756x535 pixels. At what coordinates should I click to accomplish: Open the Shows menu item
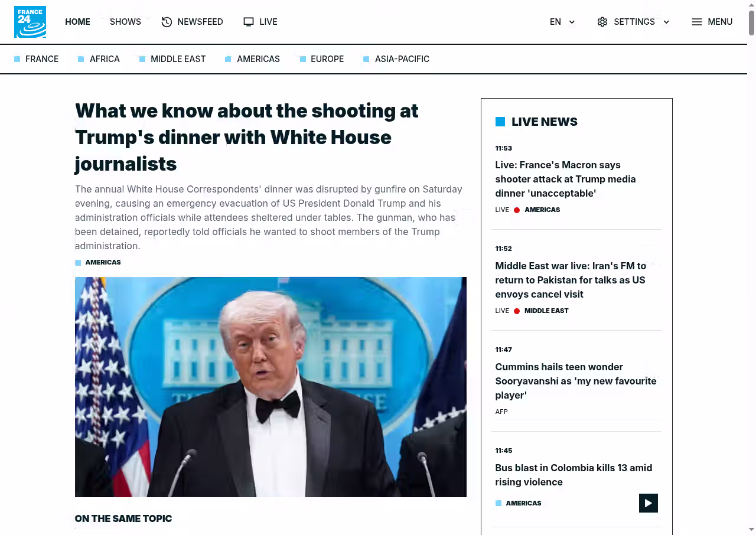point(125,22)
